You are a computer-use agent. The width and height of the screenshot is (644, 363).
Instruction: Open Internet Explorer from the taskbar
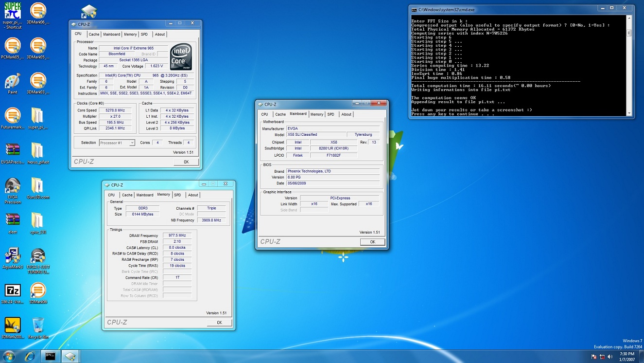click(30, 356)
